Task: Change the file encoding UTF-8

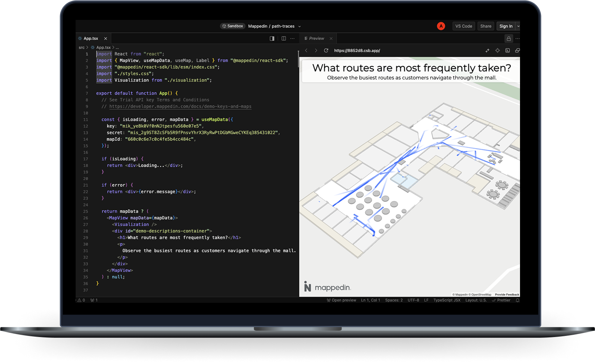Action: pos(414,300)
